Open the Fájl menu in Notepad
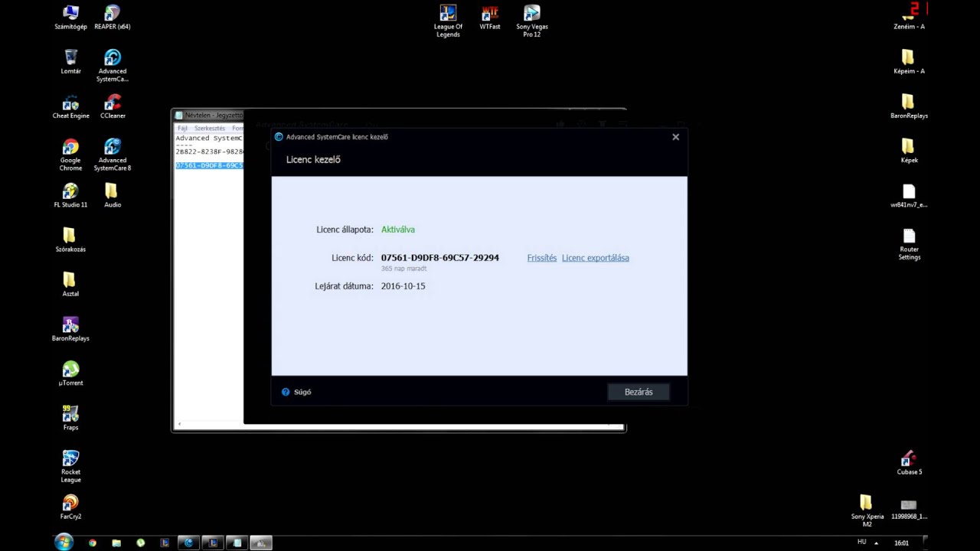The image size is (980, 551). coord(182,129)
